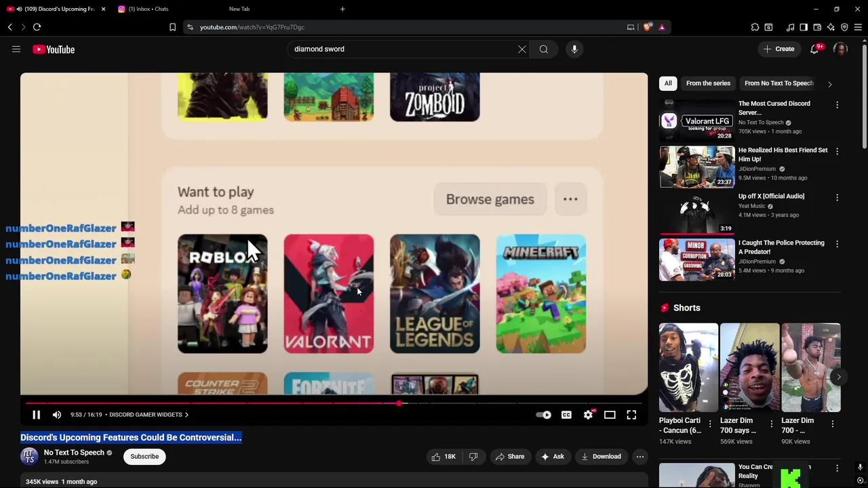Open the extensions puzzle icon

[x=755, y=27]
